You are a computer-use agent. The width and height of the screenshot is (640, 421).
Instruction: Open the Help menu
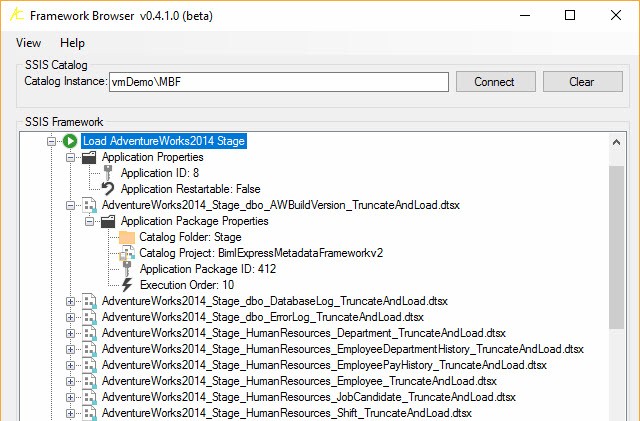point(72,43)
